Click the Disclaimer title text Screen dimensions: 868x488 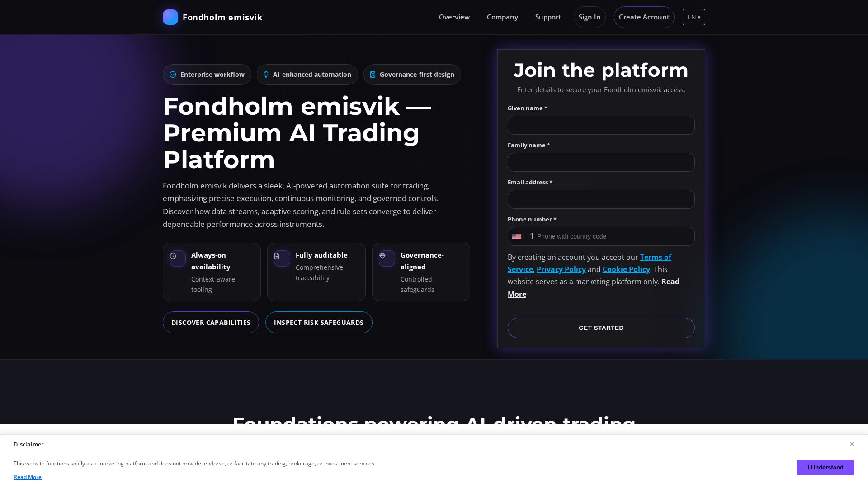(28, 444)
